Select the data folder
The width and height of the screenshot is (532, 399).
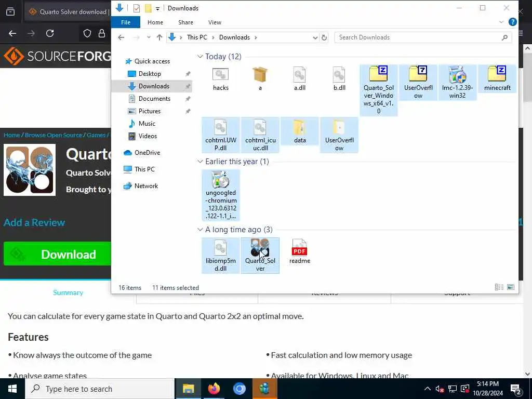pos(300,131)
